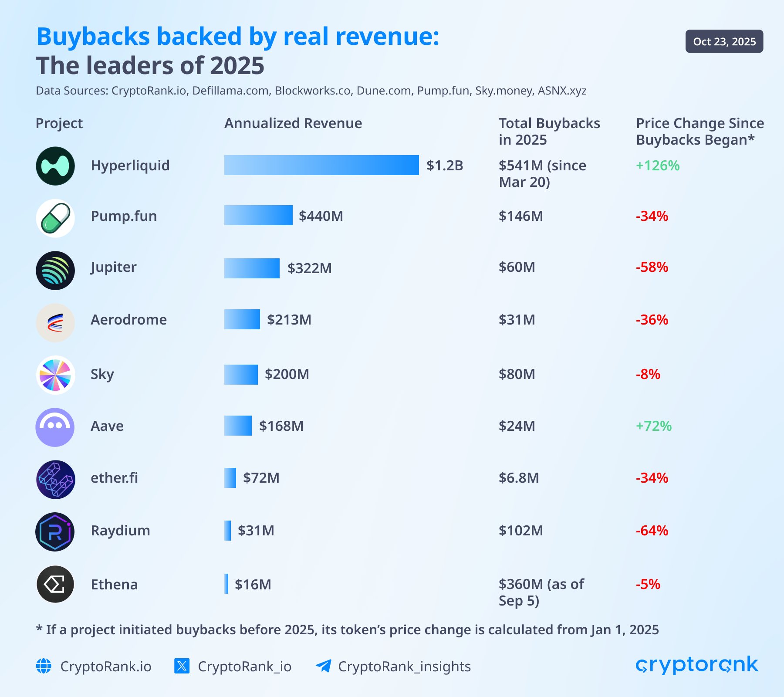Click the globe icon beside CryptoRank.io
Screen dimensions: 784x697
click(x=44, y=667)
